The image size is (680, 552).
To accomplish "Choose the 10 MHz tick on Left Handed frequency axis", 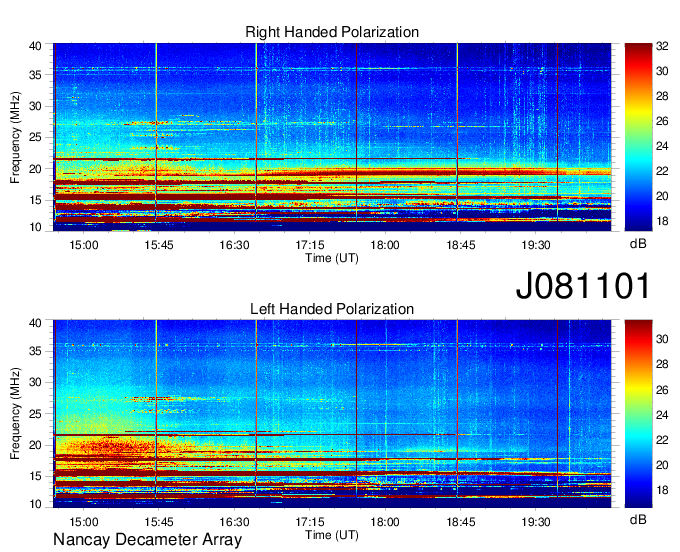I will click(35, 504).
